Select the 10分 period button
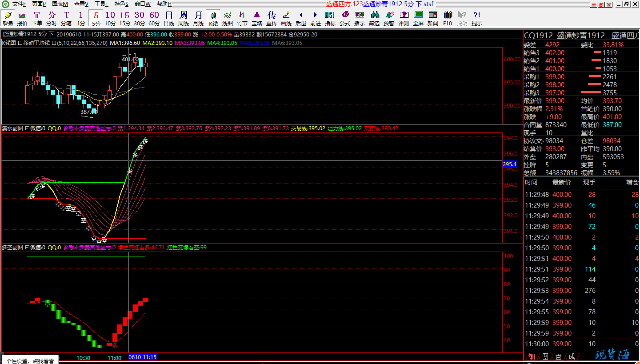This screenshot has width=640, height=364. [x=110, y=19]
